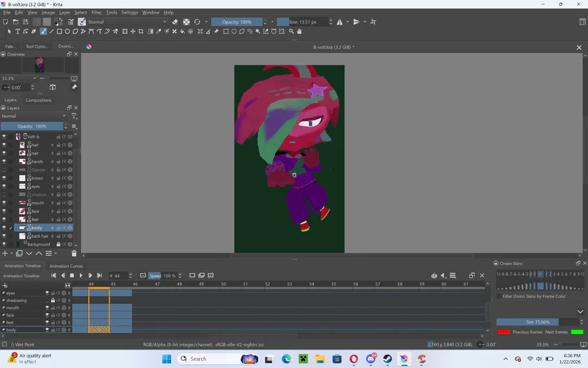Delete the layer with trash icon
588x368 pixels.
tap(74, 254)
